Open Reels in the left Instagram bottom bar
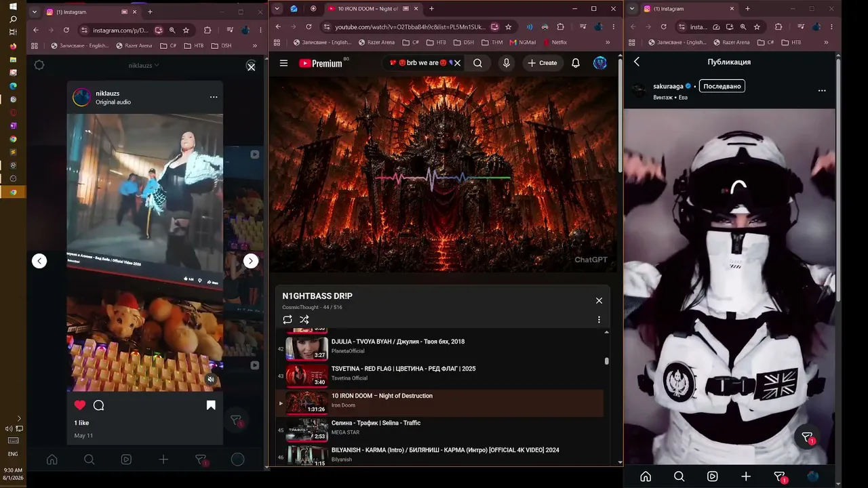 tap(126, 459)
